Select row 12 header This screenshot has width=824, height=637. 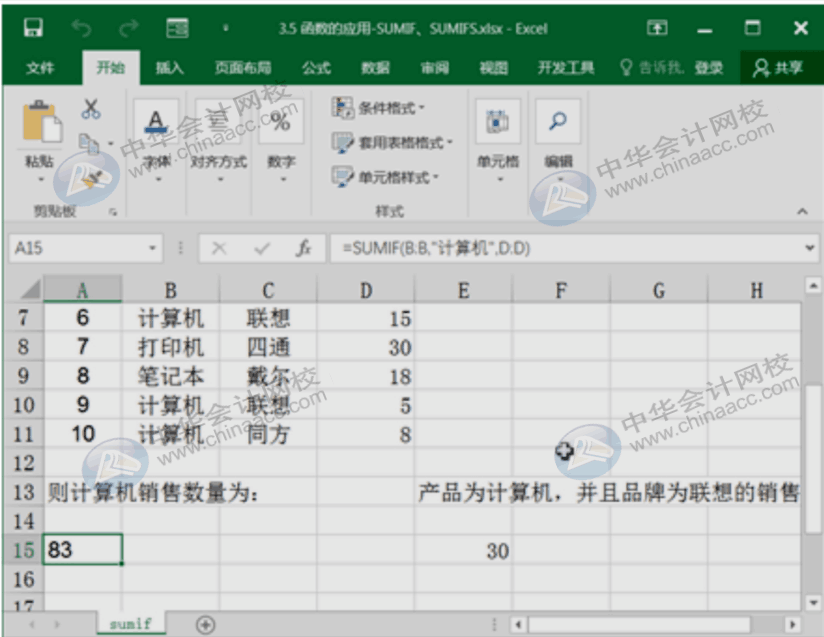[24, 463]
